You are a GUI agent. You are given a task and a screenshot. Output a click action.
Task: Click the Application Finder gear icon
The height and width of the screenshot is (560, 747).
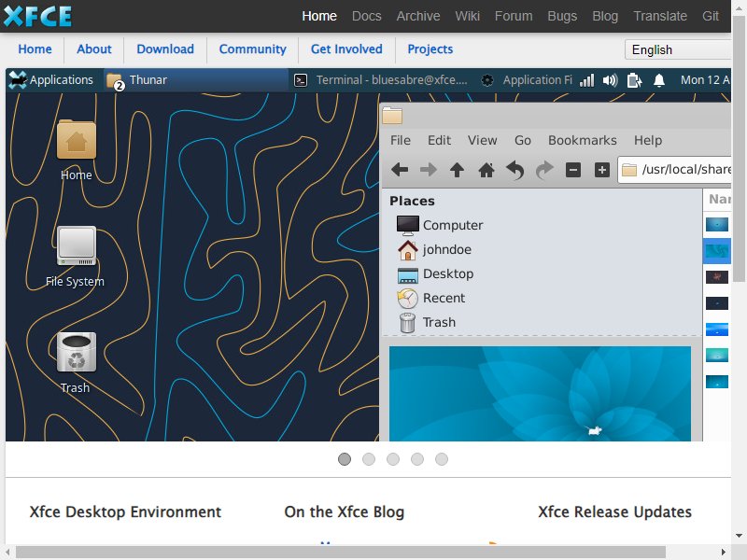tap(486, 80)
